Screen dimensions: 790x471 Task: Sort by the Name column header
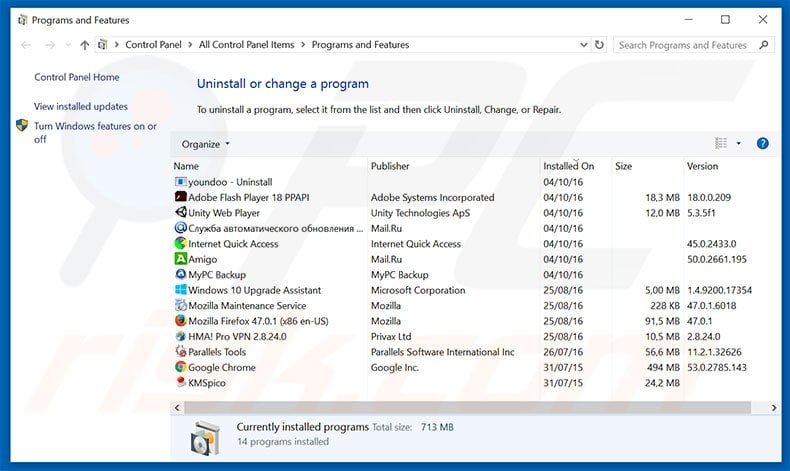click(x=186, y=166)
